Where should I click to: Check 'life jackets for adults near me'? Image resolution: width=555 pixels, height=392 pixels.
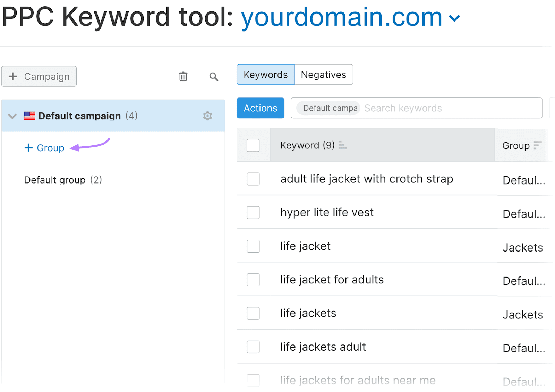[253, 380]
